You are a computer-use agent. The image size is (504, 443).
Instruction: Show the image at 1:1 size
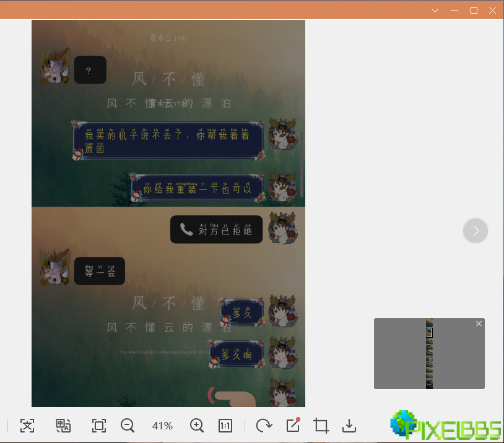(x=225, y=426)
